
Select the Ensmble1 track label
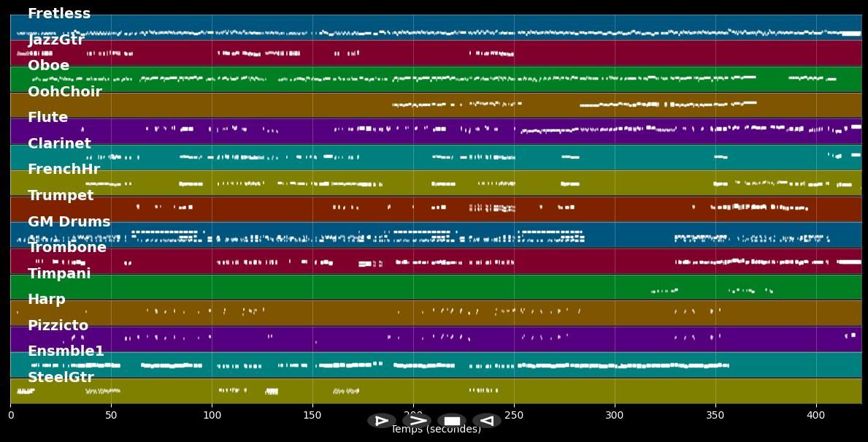[x=66, y=351]
